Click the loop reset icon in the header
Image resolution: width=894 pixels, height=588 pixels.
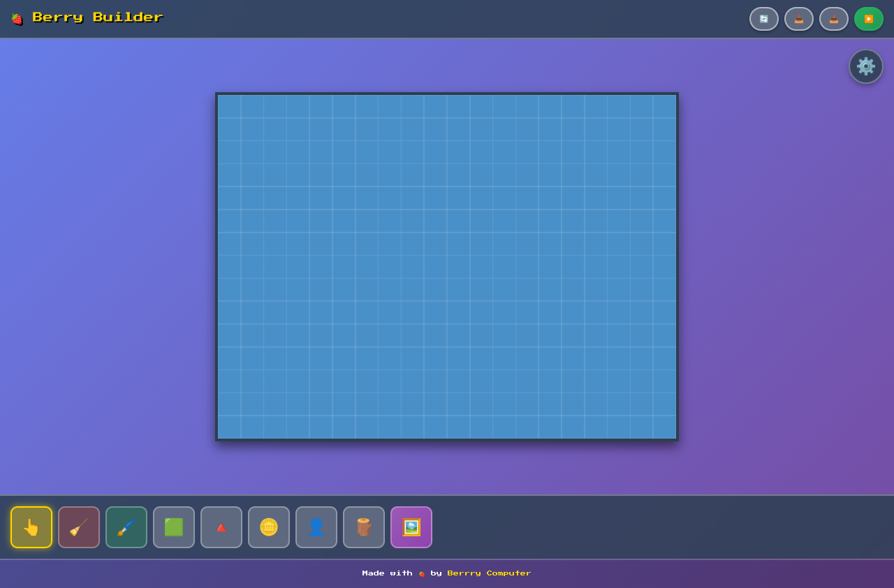coord(763,19)
